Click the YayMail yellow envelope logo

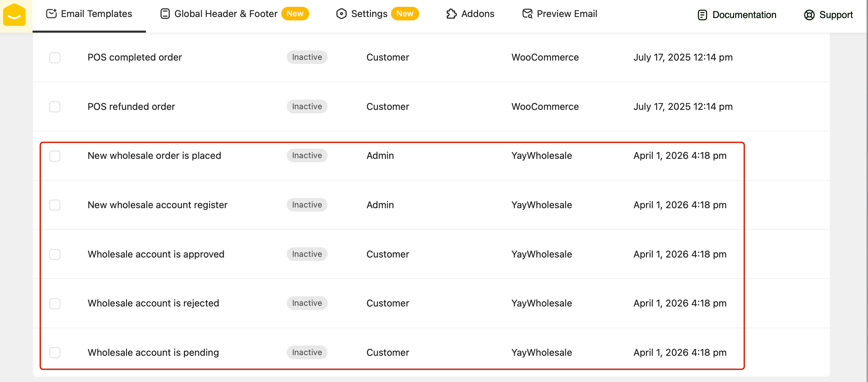pos(14,15)
